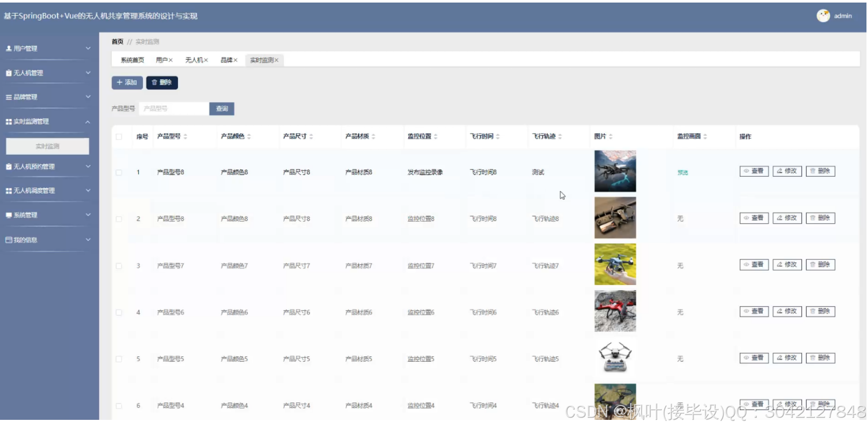Click 删除 for row 产品型号6
This screenshot has width=868, height=427.
click(820, 311)
